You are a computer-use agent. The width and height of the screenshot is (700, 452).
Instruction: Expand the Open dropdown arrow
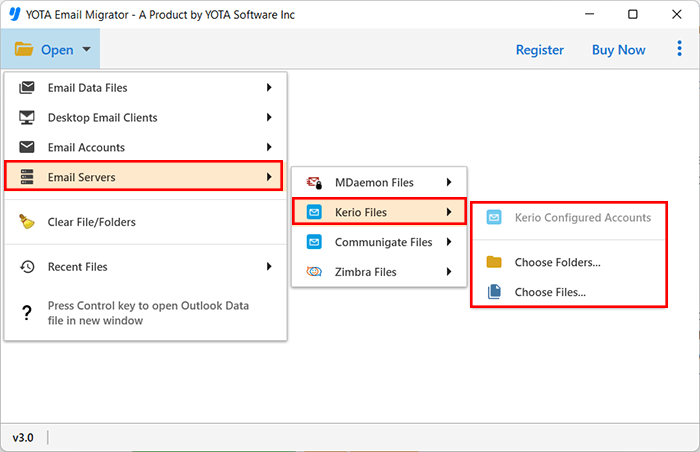click(87, 50)
